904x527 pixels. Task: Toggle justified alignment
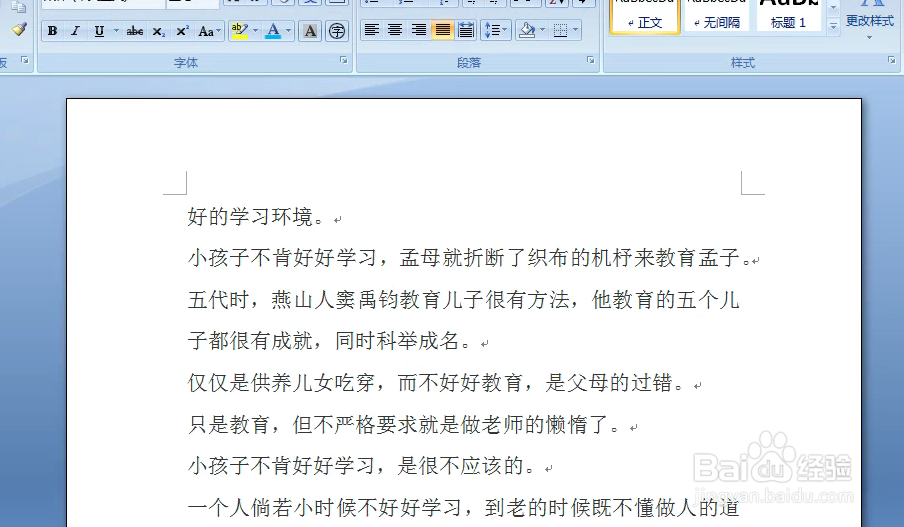coord(442,30)
